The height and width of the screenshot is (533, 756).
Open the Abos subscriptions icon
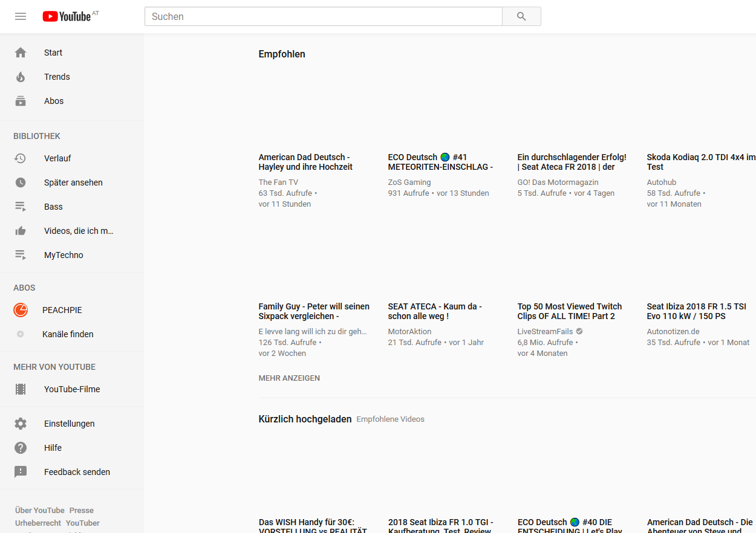(21, 101)
